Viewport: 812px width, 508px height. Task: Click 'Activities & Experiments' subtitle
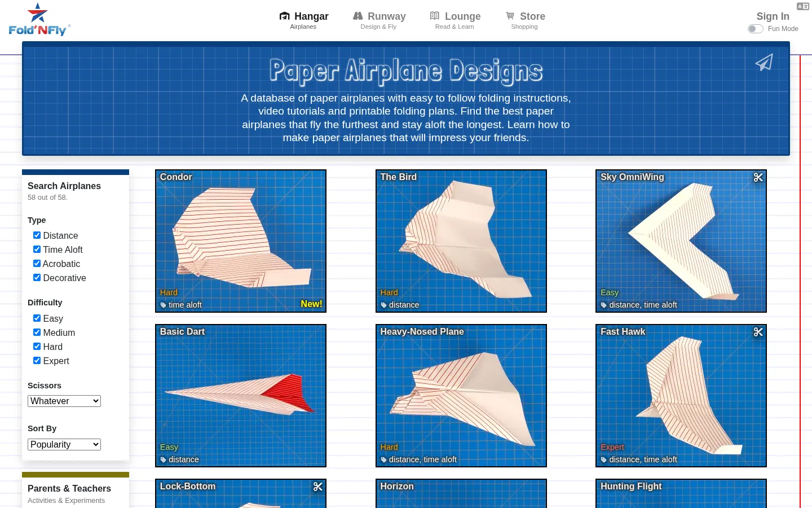point(66,501)
